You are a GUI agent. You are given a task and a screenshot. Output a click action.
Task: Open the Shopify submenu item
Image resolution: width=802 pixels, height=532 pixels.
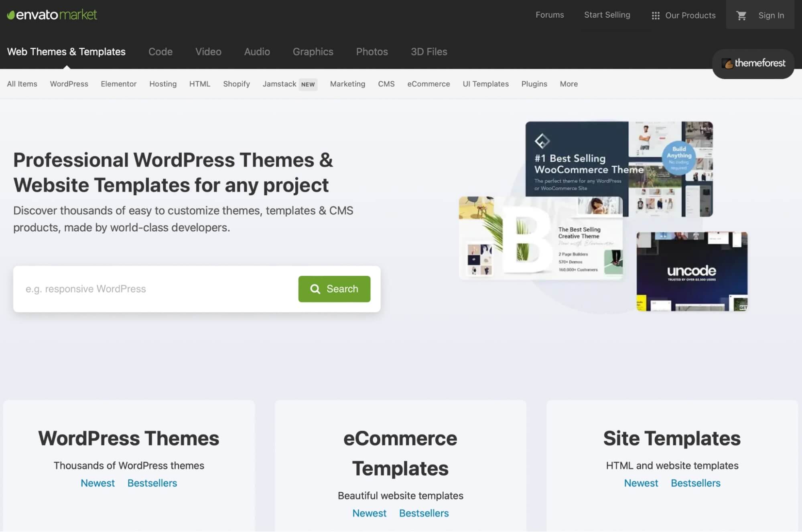(x=236, y=84)
